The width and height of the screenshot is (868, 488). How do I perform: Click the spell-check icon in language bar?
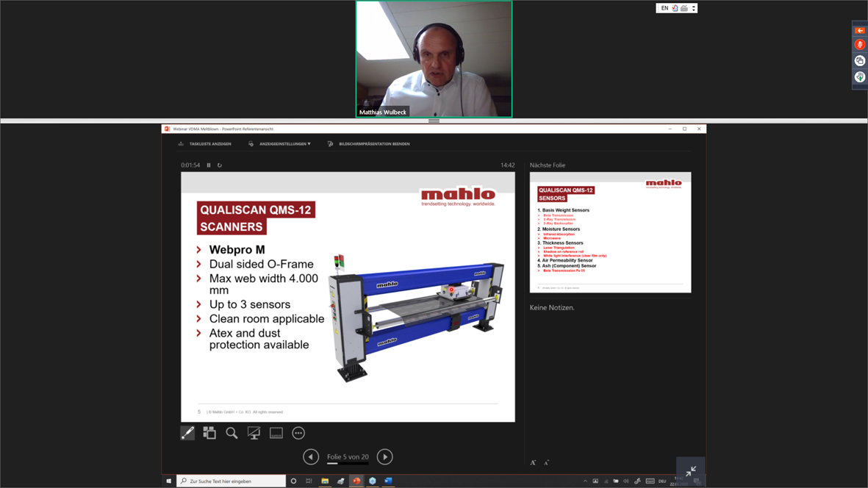click(x=675, y=8)
